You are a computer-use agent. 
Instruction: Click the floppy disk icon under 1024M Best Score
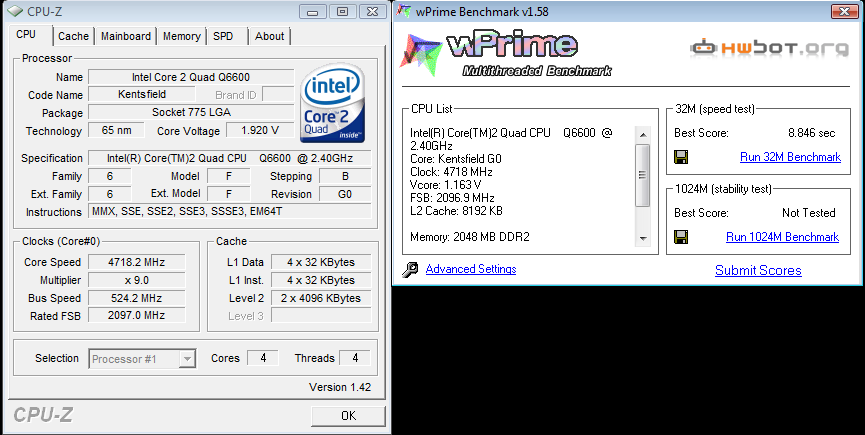pyautogui.click(x=681, y=237)
